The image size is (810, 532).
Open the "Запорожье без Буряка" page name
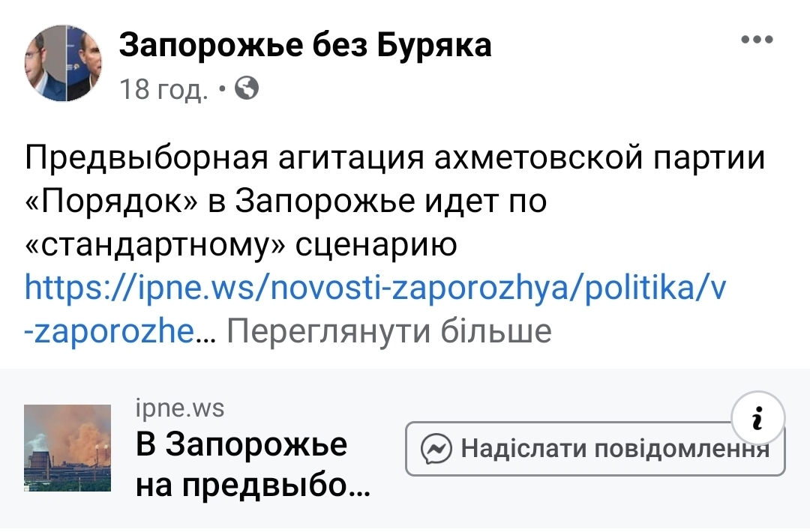click(305, 46)
